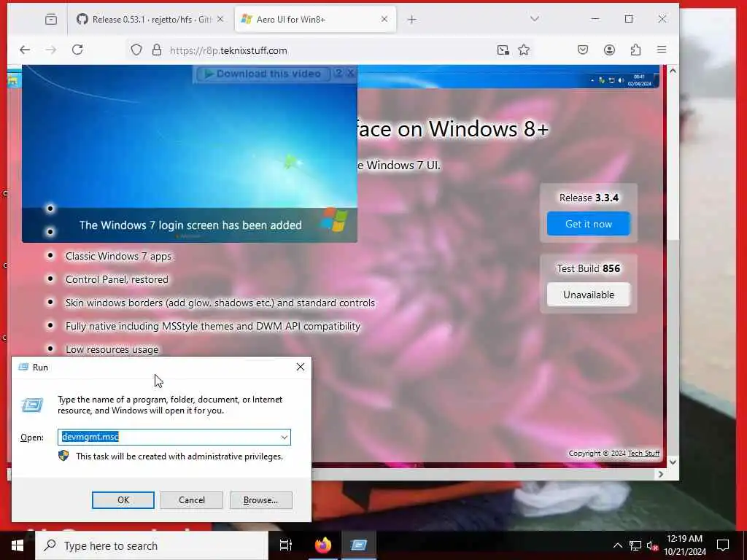Switch to Release 0.53.1 rejetto/hfs tab

click(151, 20)
